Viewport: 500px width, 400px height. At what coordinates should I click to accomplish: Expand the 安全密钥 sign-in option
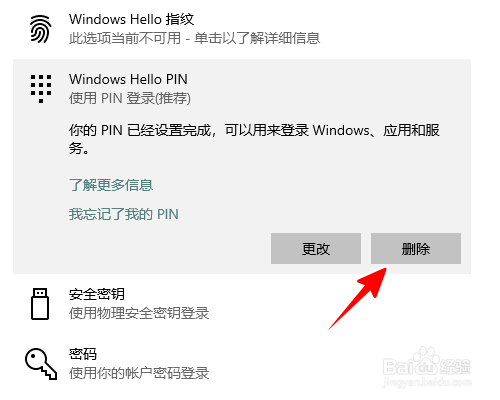242,304
